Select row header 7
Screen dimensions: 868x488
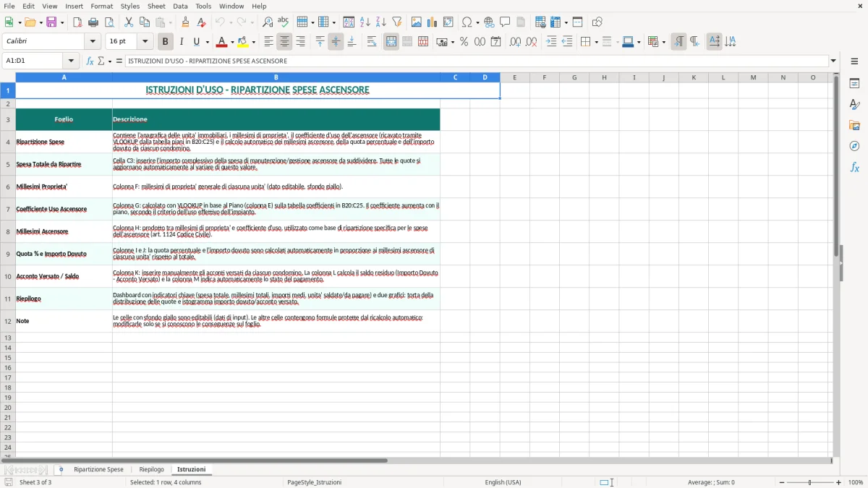pyautogui.click(x=8, y=209)
